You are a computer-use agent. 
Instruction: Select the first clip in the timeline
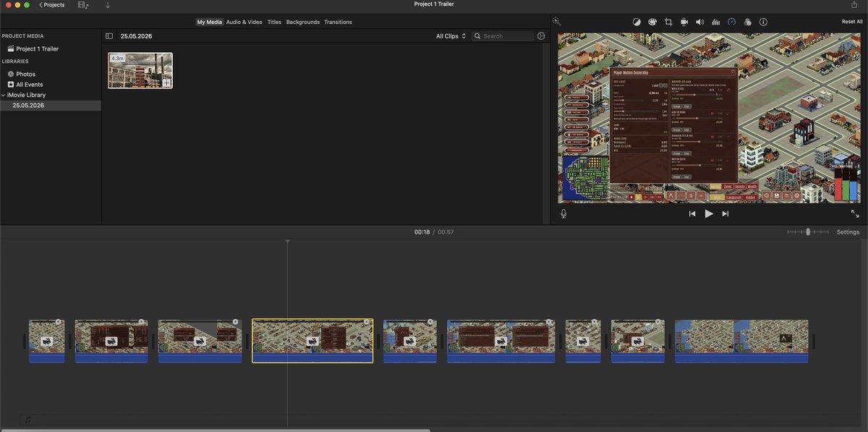(x=47, y=341)
